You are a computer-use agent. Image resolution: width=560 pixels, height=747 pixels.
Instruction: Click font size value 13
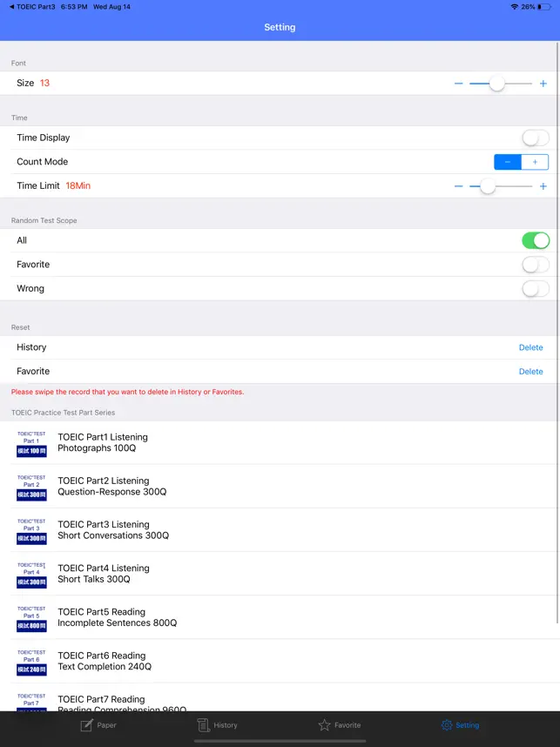click(44, 84)
